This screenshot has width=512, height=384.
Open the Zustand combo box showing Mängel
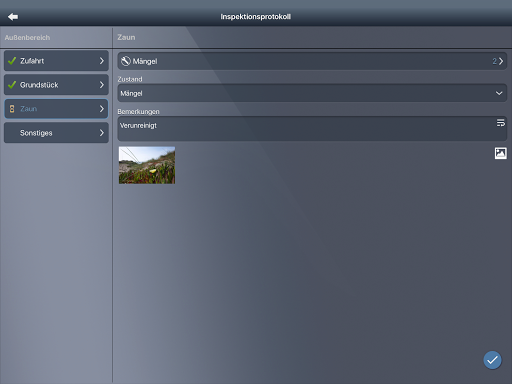(312, 93)
